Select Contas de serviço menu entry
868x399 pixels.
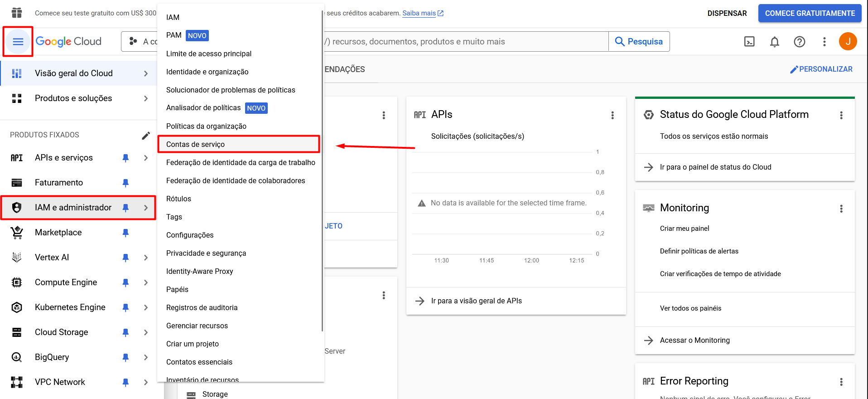239,144
